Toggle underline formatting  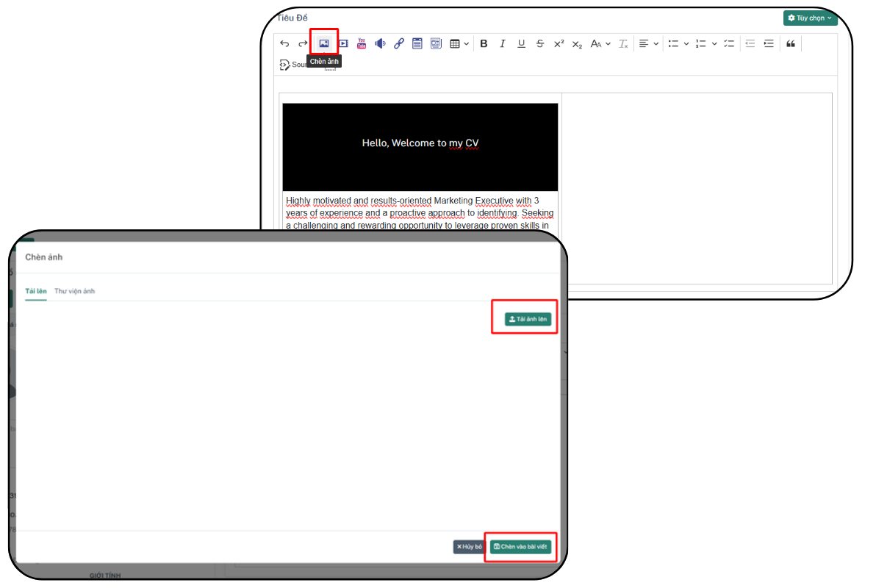click(x=521, y=43)
